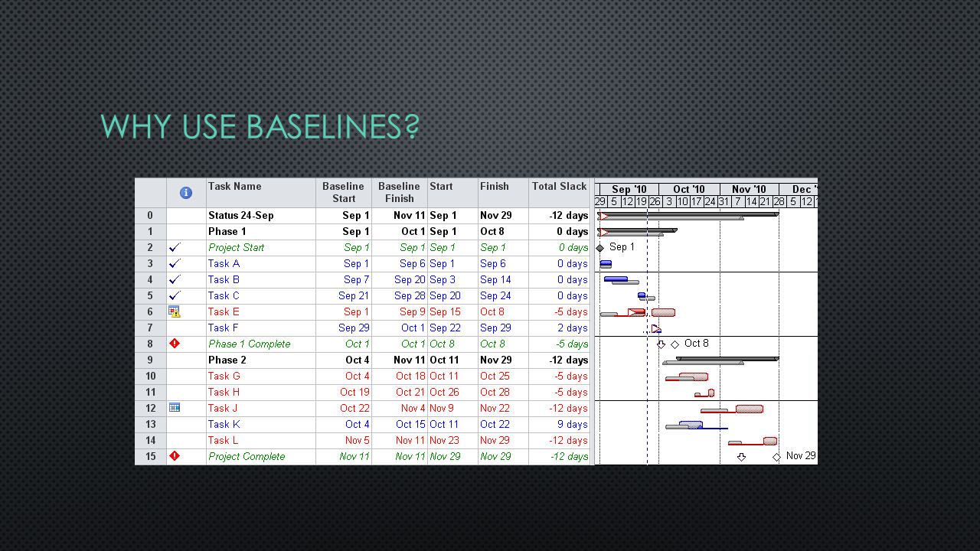
Task: Click the 'Nov 22' finish date of Task J
Action: point(495,408)
